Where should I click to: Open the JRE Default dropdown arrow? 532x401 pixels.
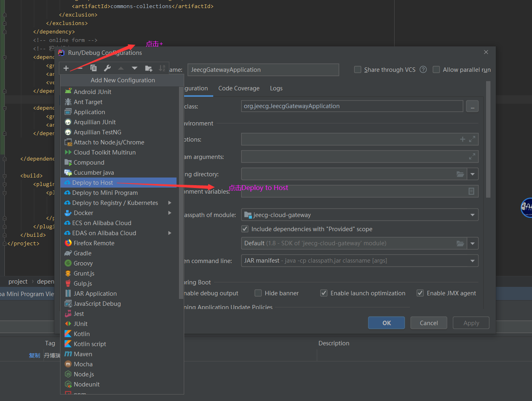[472, 243]
